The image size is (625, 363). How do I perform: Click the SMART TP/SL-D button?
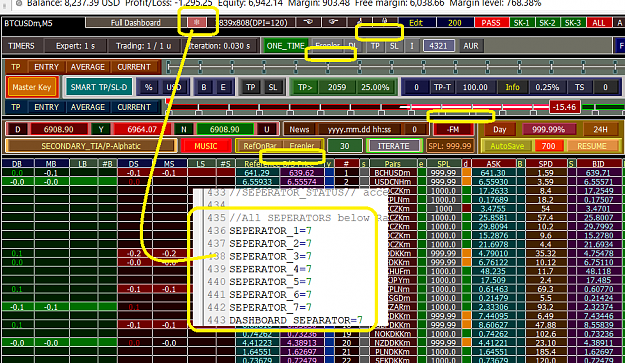tap(99, 87)
